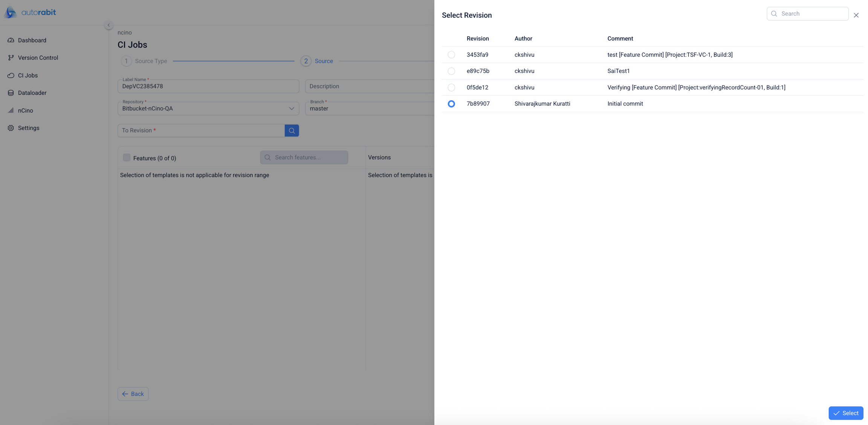Click the Version Control branch icon
Image resolution: width=868 pixels, height=425 pixels.
(11, 58)
